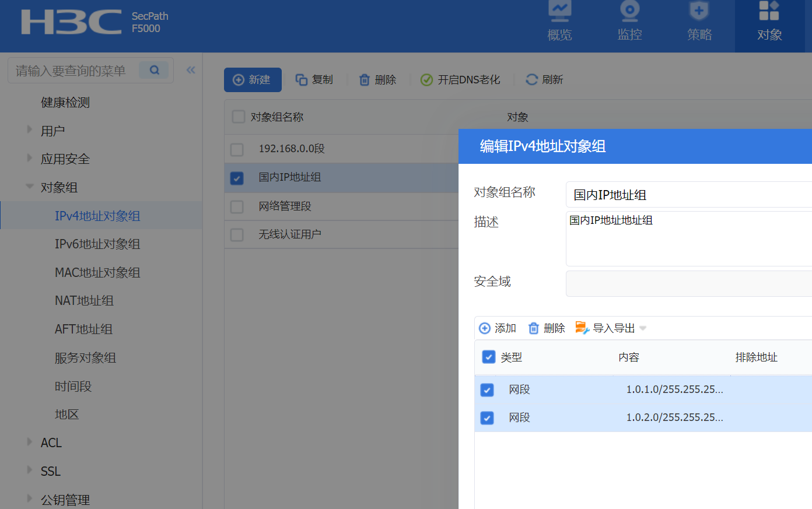Collapse the 对象组 tree node

tap(30, 187)
